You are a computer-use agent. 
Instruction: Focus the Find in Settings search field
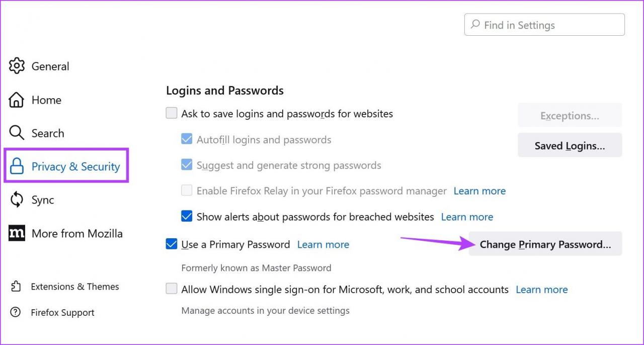[544, 25]
